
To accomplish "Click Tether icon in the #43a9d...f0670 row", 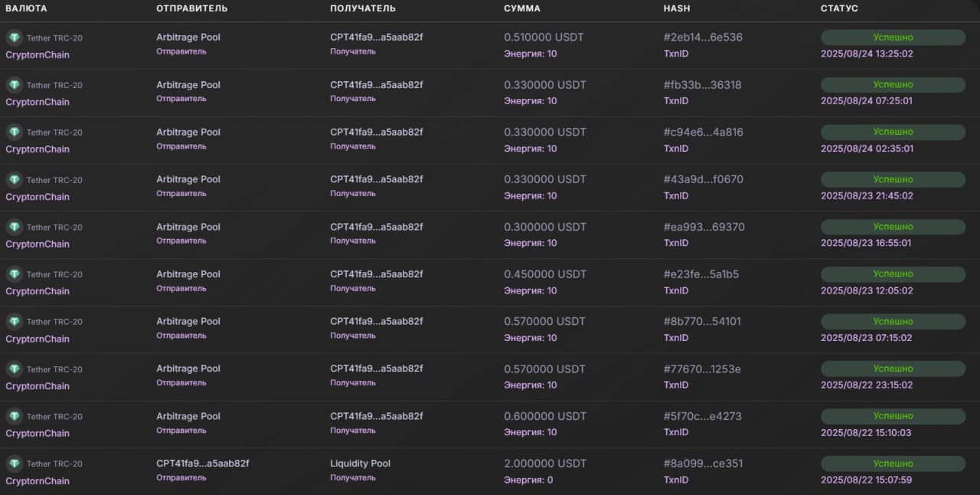I will pyautogui.click(x=14, y=179).
